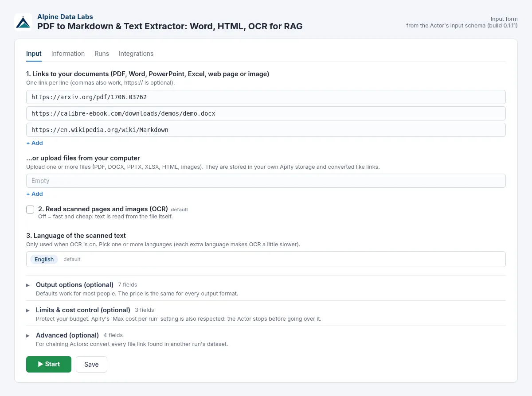Screen dimensions: 532x396
Task: Click the English language chip
Action: tap(44, 260)
